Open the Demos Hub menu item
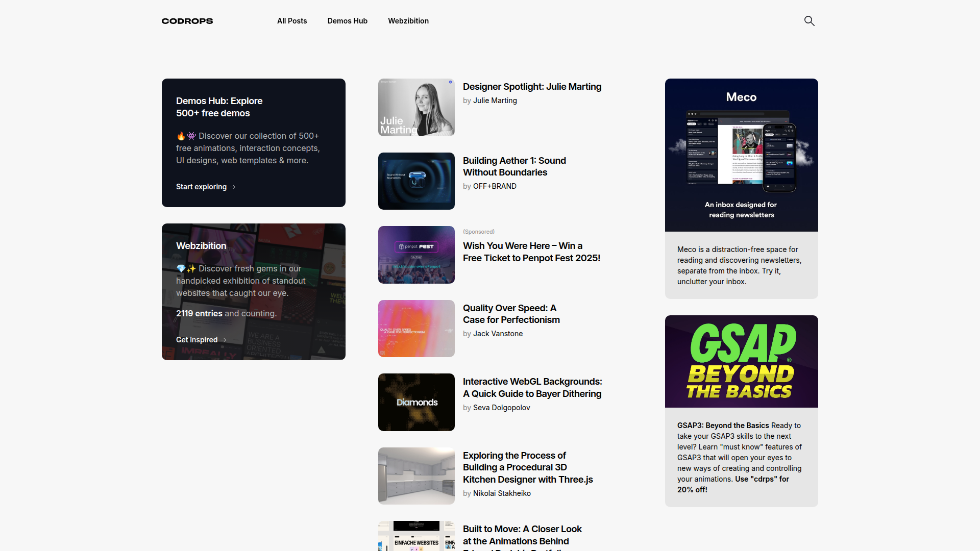The image size is (980, 551). [348, 21]
